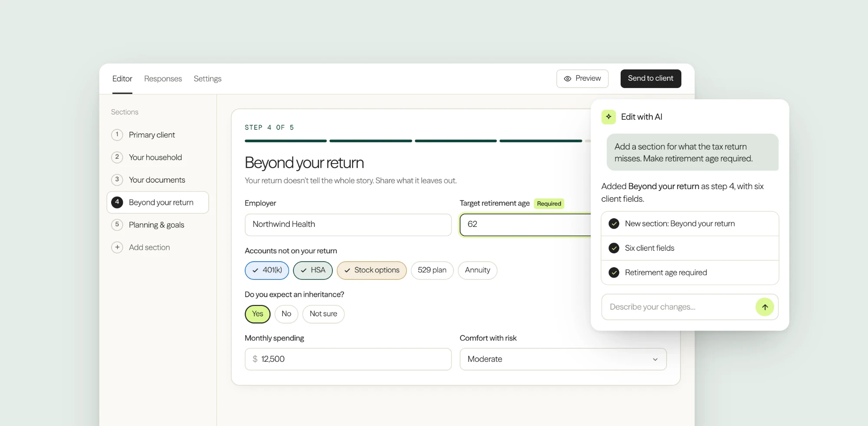This screenshot has width=868, height=426.
Task: Click the Send to client button
Action: tap(651, 79)
